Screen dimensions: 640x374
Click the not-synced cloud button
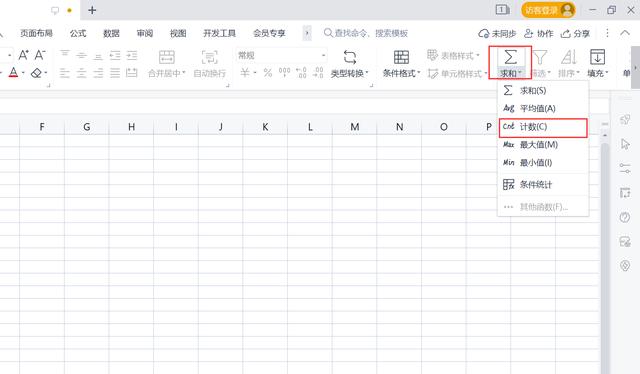click(497, 33)
